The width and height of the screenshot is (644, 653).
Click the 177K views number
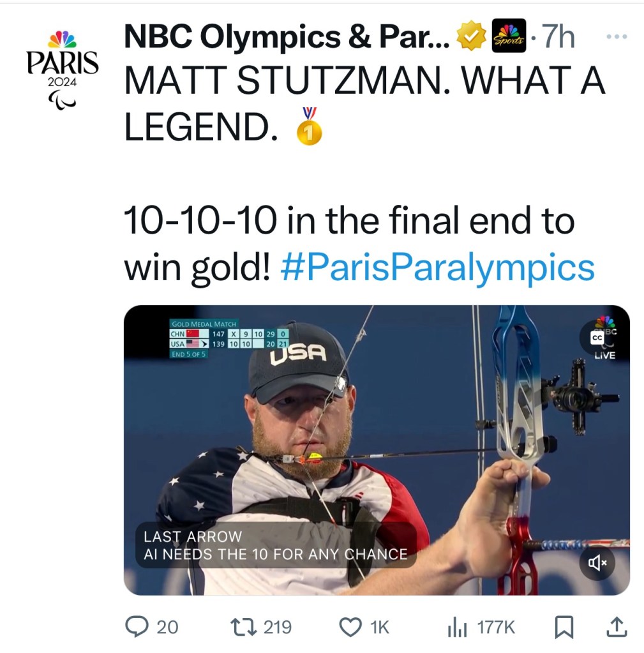[x=495, y=627]
